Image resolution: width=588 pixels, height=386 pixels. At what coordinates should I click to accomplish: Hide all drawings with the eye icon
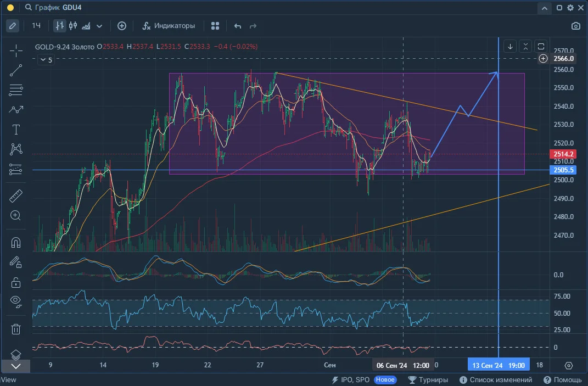(16, 301)
